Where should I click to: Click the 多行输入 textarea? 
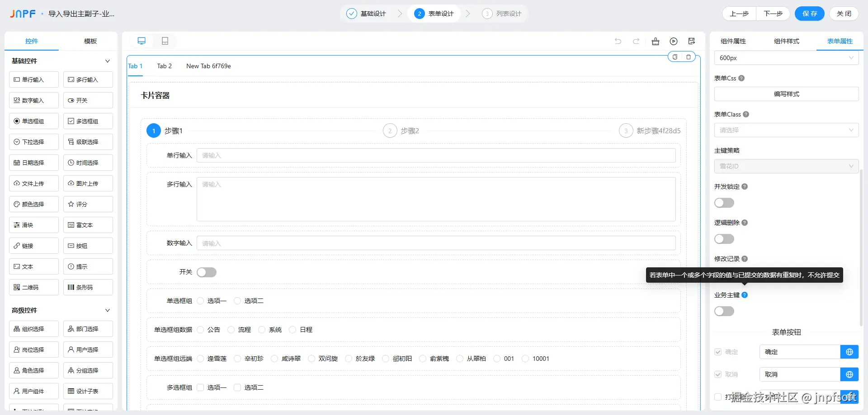(x=436, y=199)
